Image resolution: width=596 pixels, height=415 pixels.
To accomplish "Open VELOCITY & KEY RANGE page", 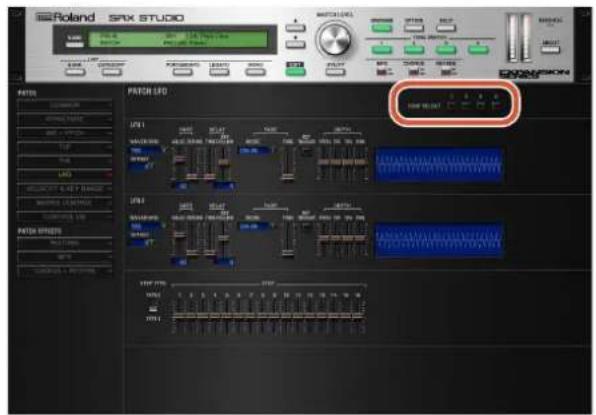I will tap(65, 189).
